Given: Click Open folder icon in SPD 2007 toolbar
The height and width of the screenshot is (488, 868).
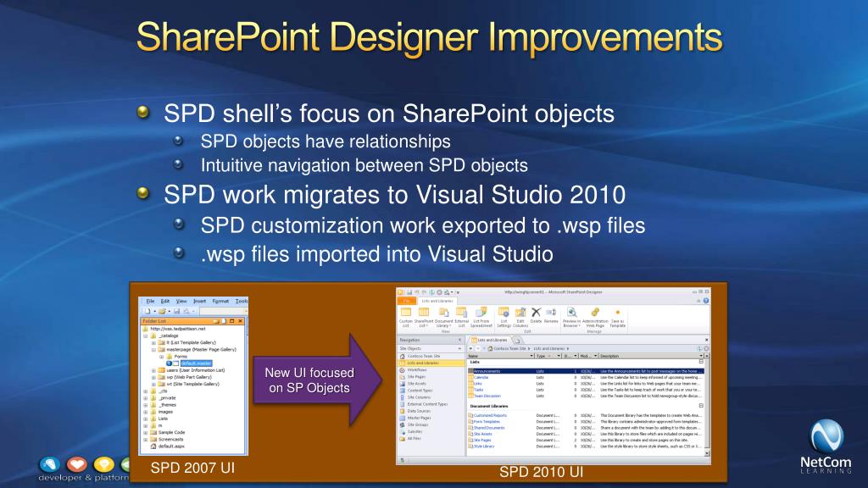Looking at the screenshot, I should click(x=162, y=311).
